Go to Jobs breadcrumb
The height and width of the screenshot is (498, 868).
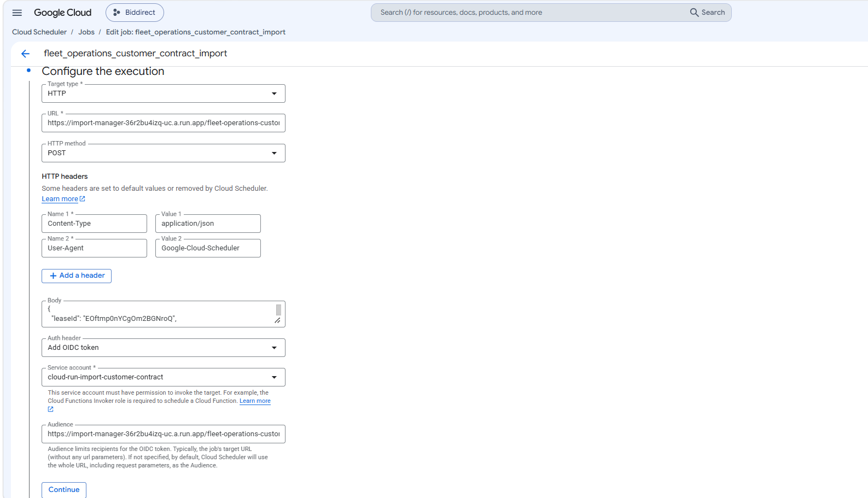(86, 32)
